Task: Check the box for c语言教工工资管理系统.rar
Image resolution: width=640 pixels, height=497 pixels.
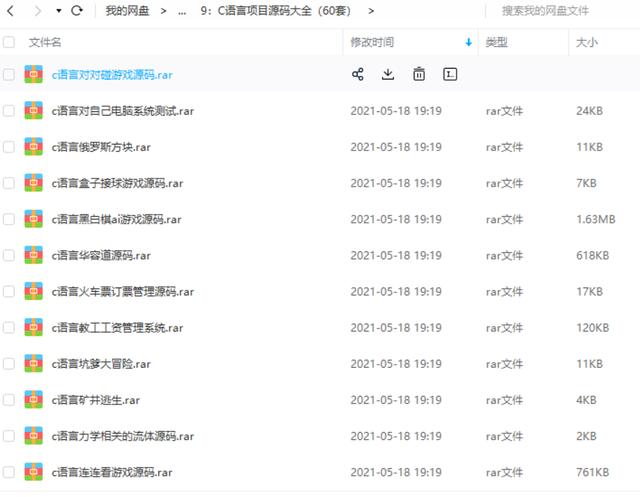Action: (9, 328)
